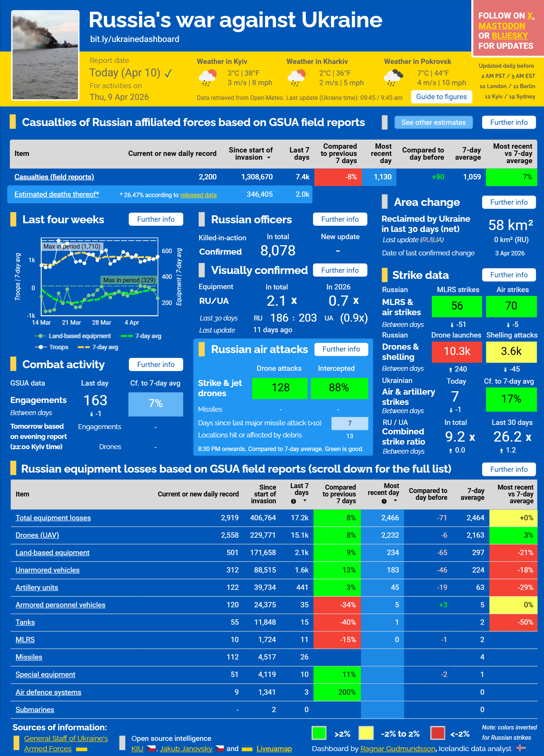Click Ukrainian flag beside Armed Forces link

pyautogui.click(x=81, y=749)
